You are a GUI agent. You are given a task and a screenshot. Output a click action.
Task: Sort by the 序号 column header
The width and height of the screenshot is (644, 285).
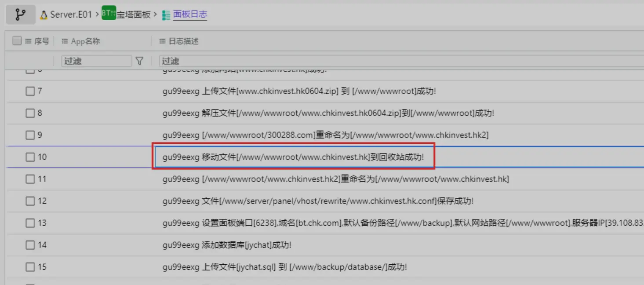[42, 41]
